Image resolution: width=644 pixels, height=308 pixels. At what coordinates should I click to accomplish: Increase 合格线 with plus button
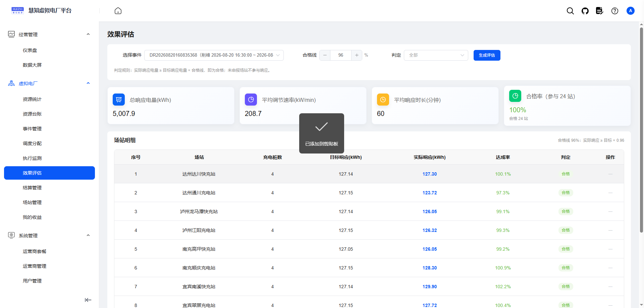(357, 55)
